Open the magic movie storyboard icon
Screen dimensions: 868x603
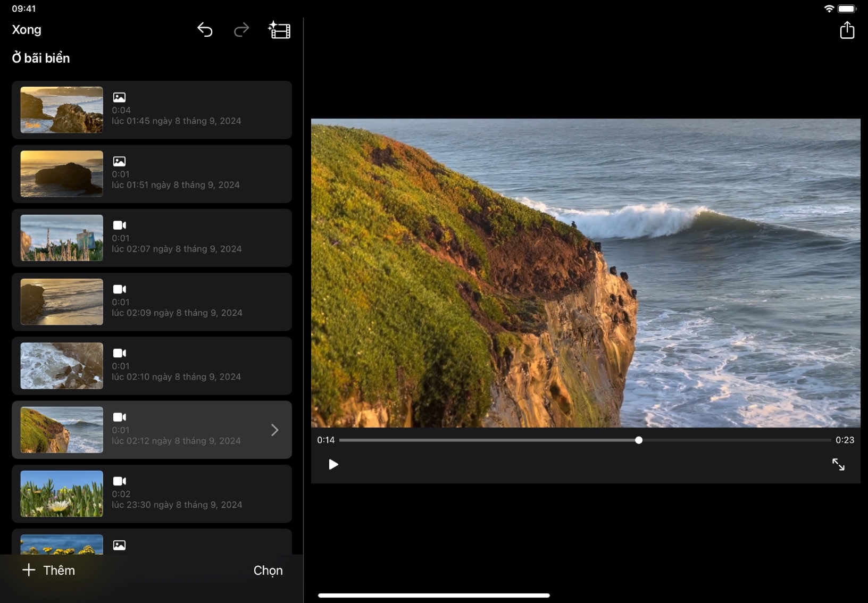[x=279, y=30]
